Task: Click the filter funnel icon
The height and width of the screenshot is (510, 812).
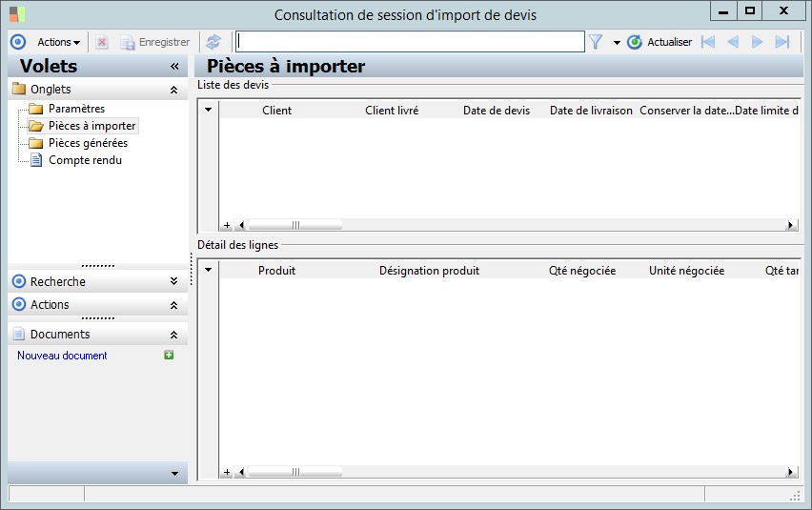Action: (596, 42)
